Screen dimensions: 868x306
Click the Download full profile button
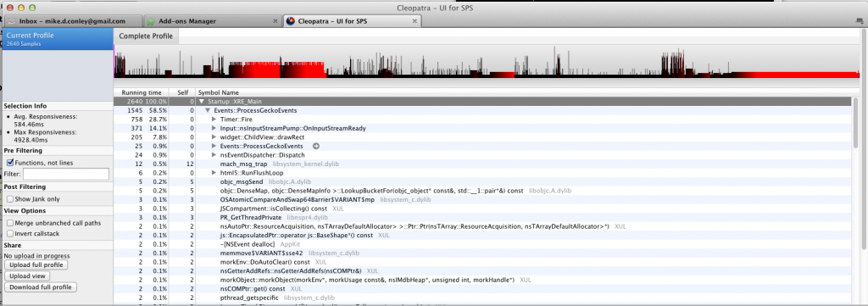(x=40, y=287)
